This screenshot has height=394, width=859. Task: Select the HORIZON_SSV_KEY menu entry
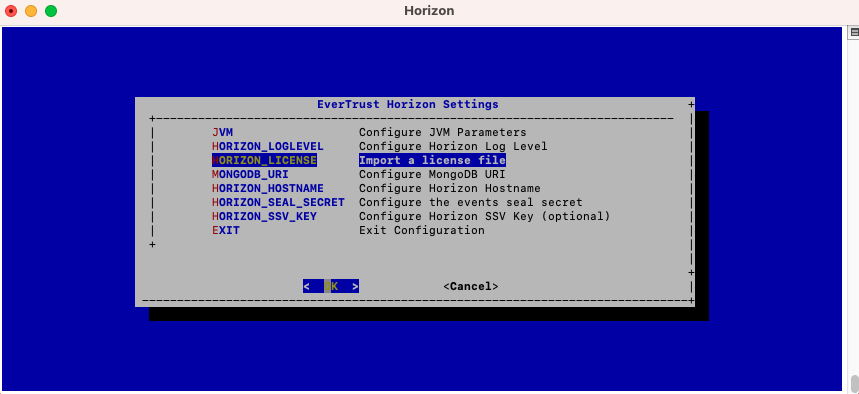click(265, 216)
